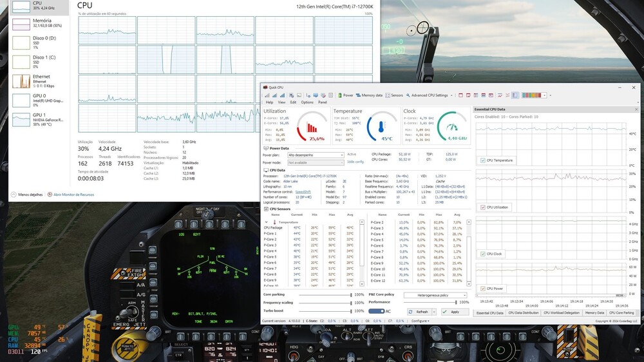Open the Power toolbar button
Image resolution: width=644 pixels, height=362 pixels.
pos(346,95)
